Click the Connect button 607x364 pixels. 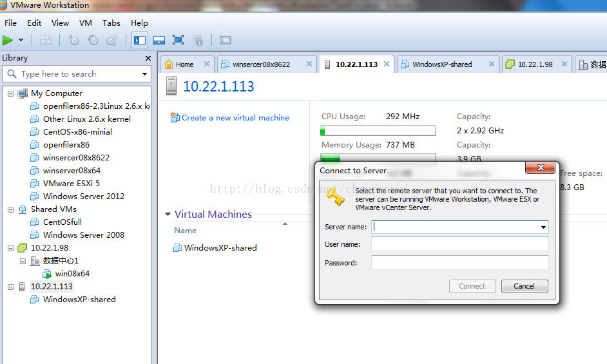click(x=472, y=286)
